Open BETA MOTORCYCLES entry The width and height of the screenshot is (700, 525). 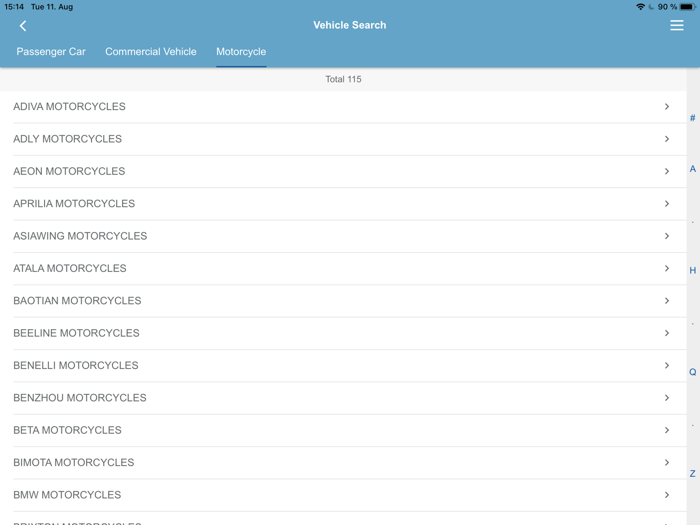(343, 430)
